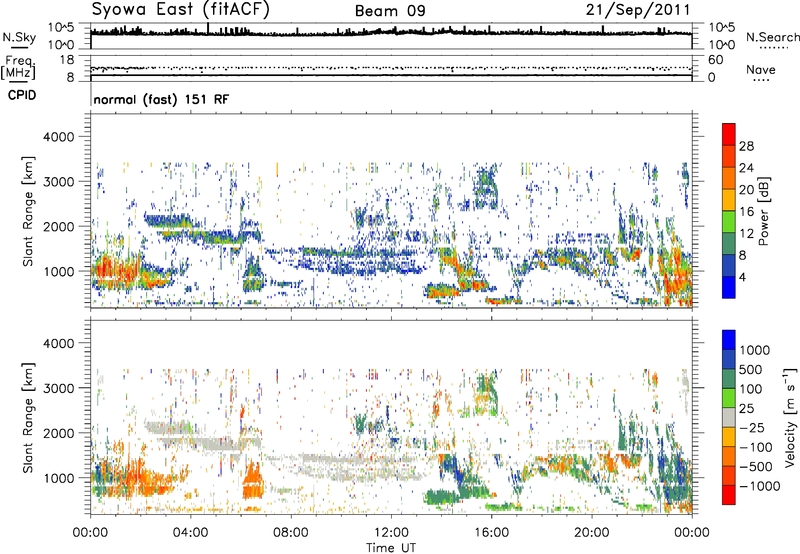Click the date '21/Sep/2011'
This screenshot has width=800, height=554.
click(x=638, y=10)
